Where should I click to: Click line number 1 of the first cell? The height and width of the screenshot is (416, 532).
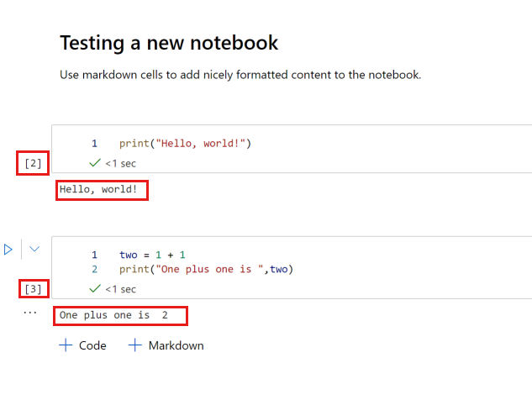pos(95,143)
